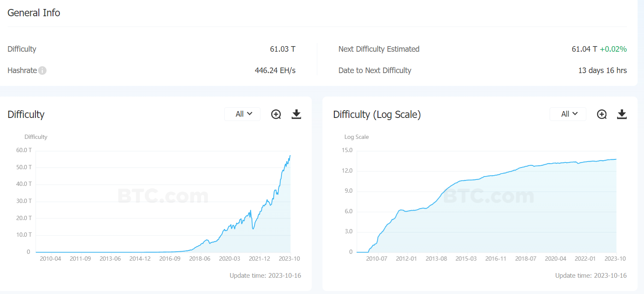644x294 pixels.
Task: Expand the All dropdown on Log Scale chart
Action: click(x=568, y=114)
